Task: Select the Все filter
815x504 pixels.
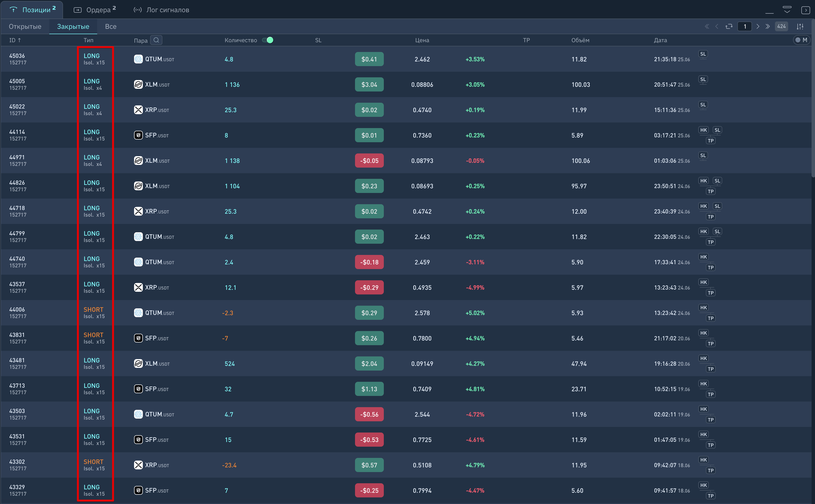Action: [110, 26]
